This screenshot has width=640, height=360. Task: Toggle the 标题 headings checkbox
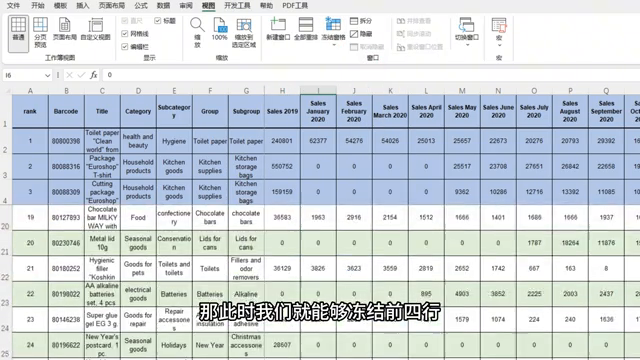[x=158, y=21]
